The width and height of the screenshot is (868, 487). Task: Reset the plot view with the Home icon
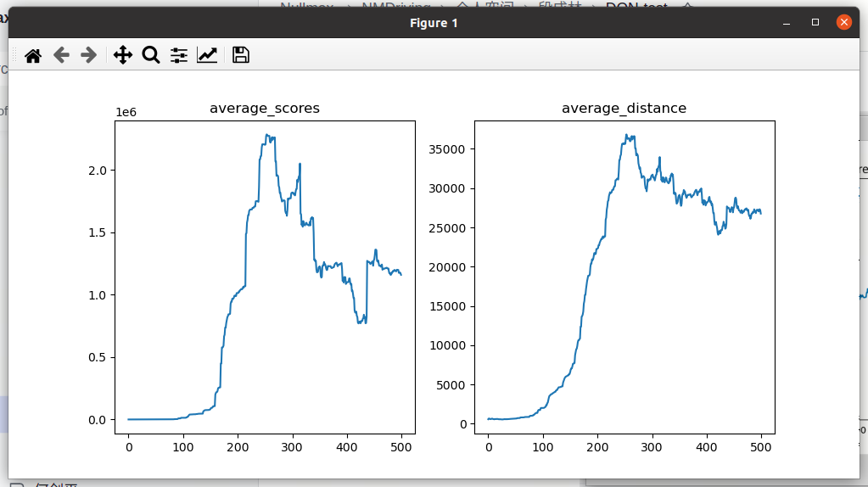33,55
